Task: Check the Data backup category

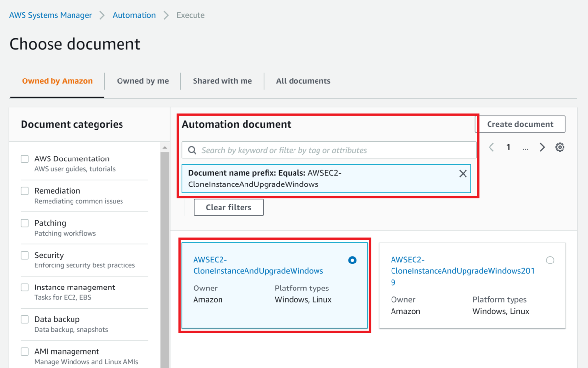Action: coord(24,319)
